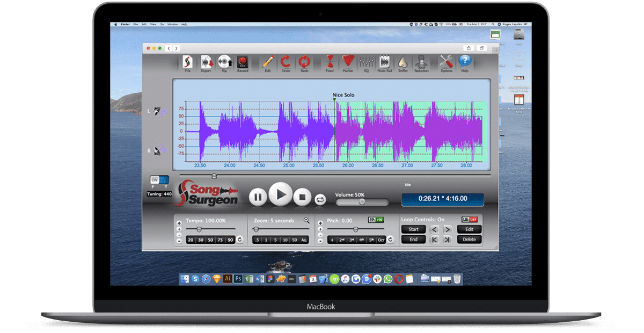The image size is (644, 333).
Task: Pause playback
Action: coord(258,197)
